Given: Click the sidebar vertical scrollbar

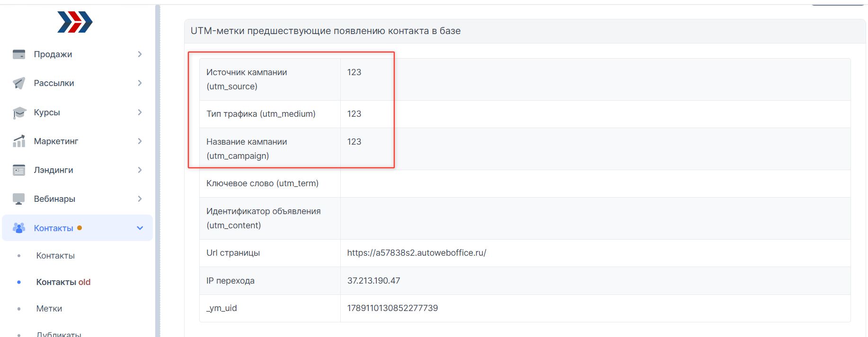Looking at the screenshot, I should pyautogui.click(x=158, y=171).
